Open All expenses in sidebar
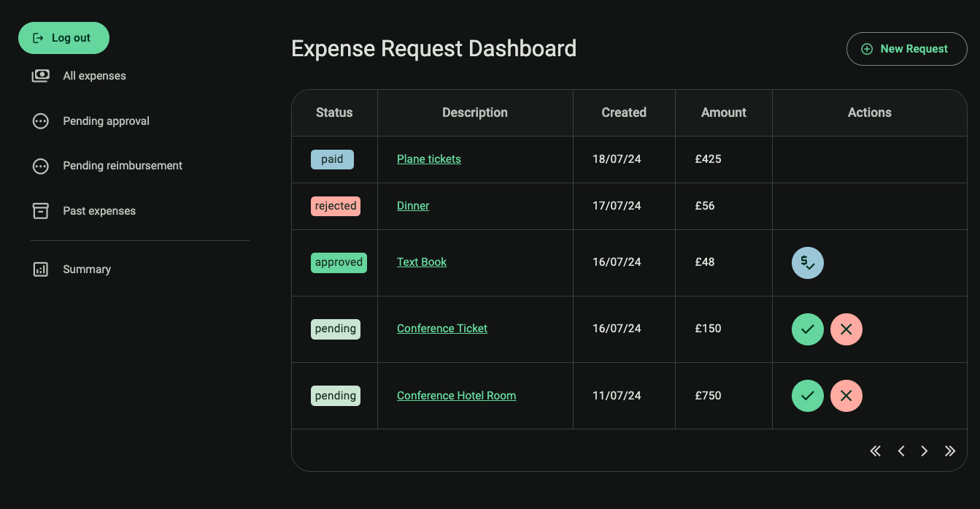 tap(94, 76)
